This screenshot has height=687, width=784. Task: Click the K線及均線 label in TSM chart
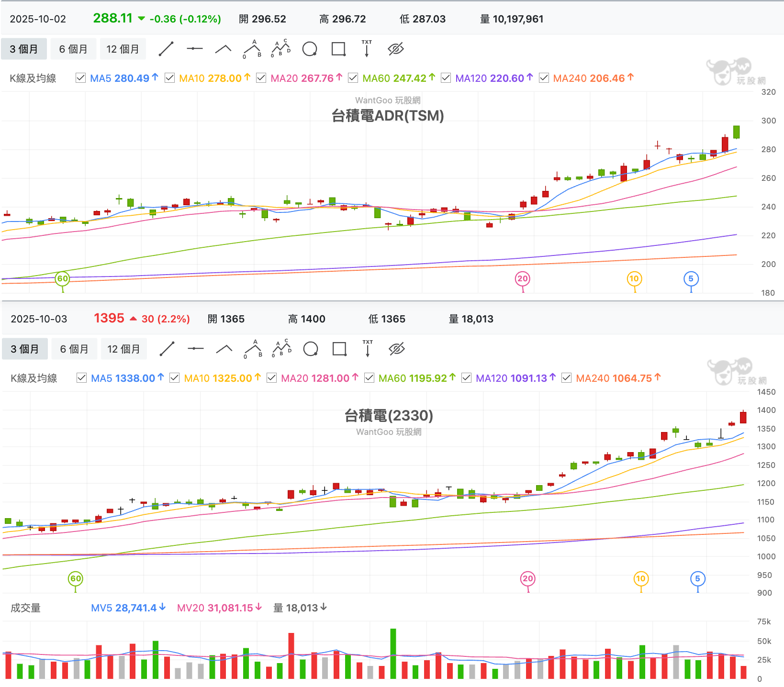[33, 78]
